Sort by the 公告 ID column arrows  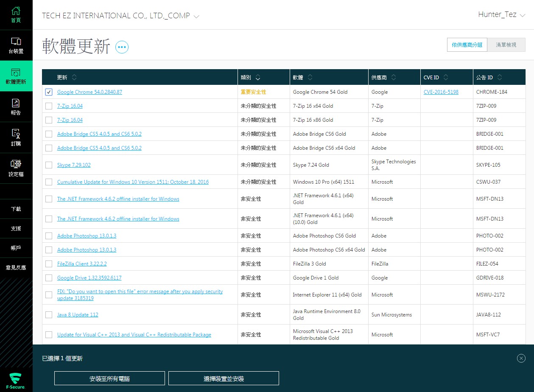click(500, 78)
